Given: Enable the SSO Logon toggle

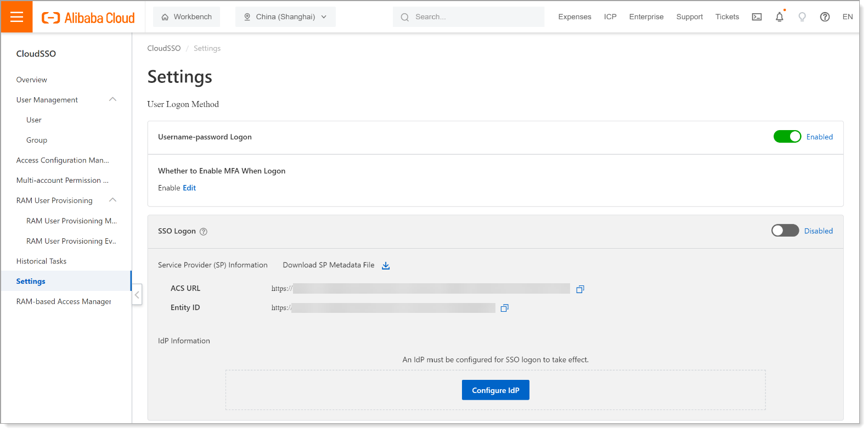Looking at the screenshot, I should [x=785, y=231].
